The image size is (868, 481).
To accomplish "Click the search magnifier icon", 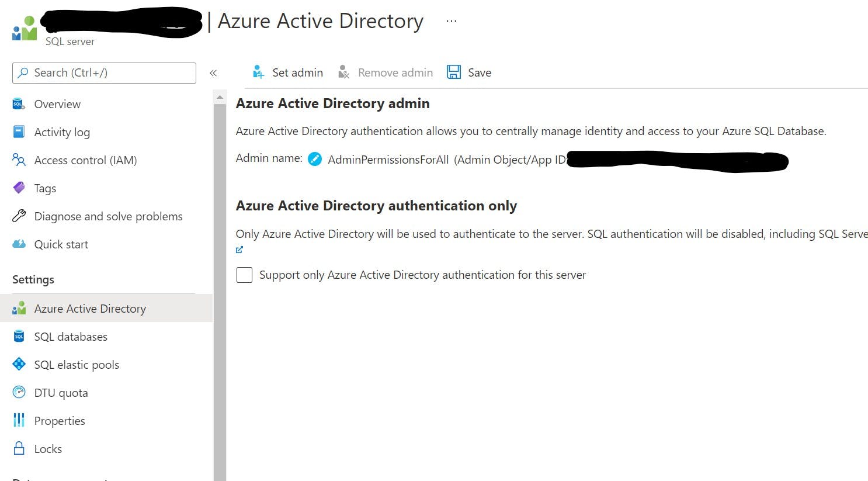I will point(23,73).
